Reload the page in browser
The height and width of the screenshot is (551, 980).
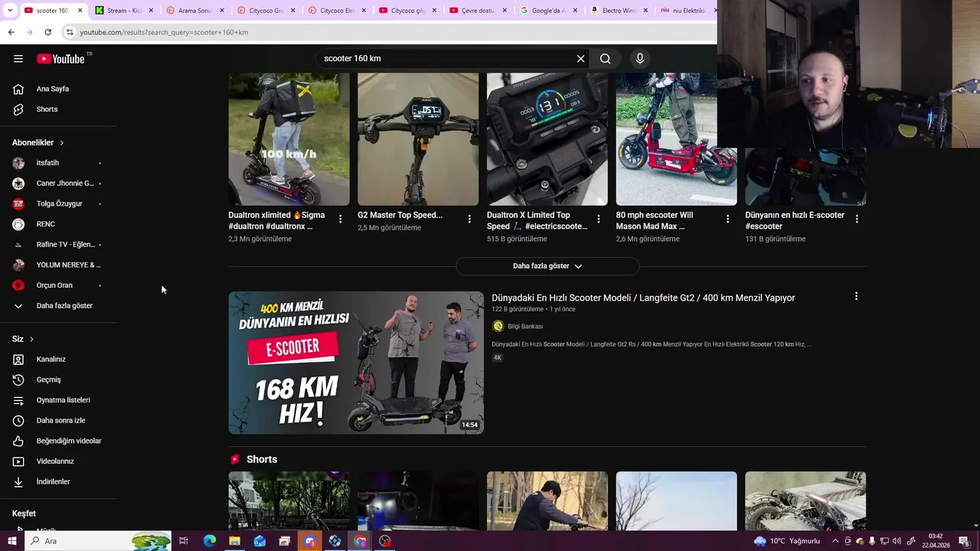tap(47, 32)
